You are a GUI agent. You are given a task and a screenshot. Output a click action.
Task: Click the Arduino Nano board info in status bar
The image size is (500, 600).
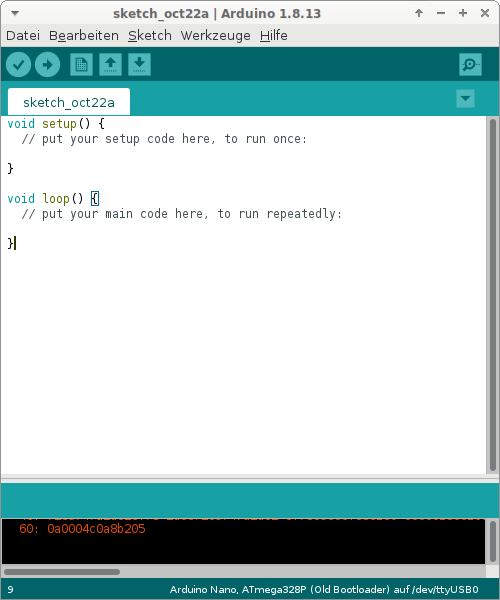coord(324,589)
